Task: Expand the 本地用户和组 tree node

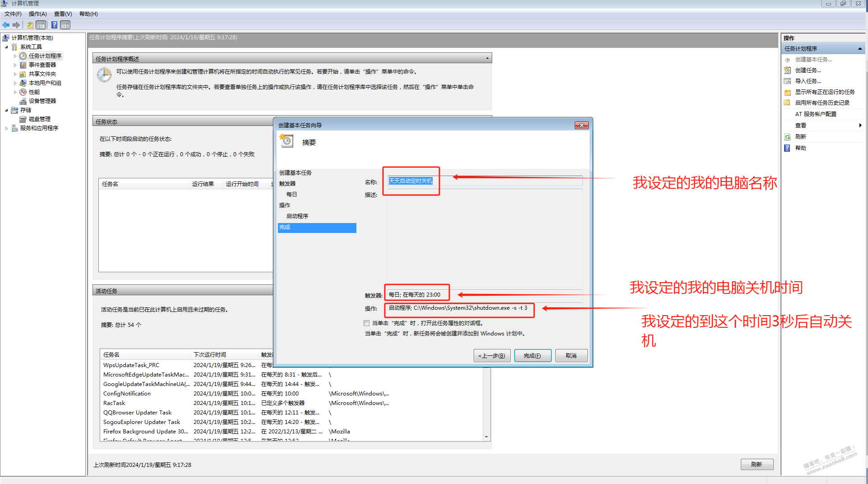Action: click(x=15, y=83)
